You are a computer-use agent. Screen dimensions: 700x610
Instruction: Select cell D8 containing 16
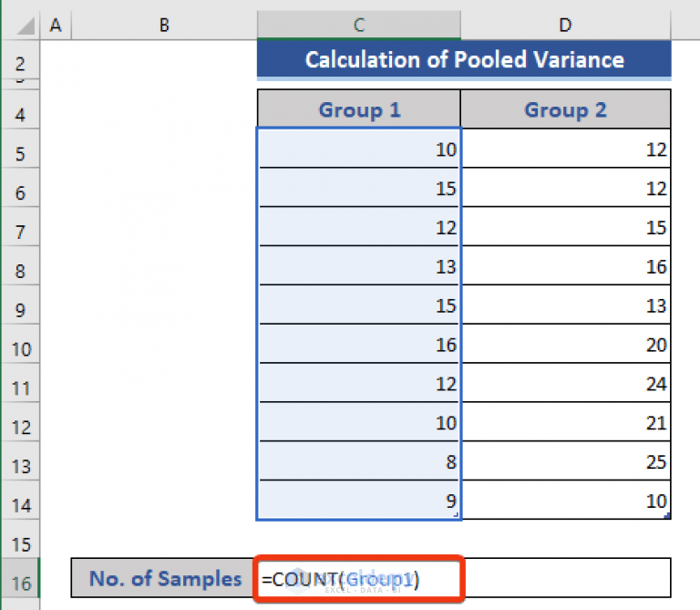(566, 265)
